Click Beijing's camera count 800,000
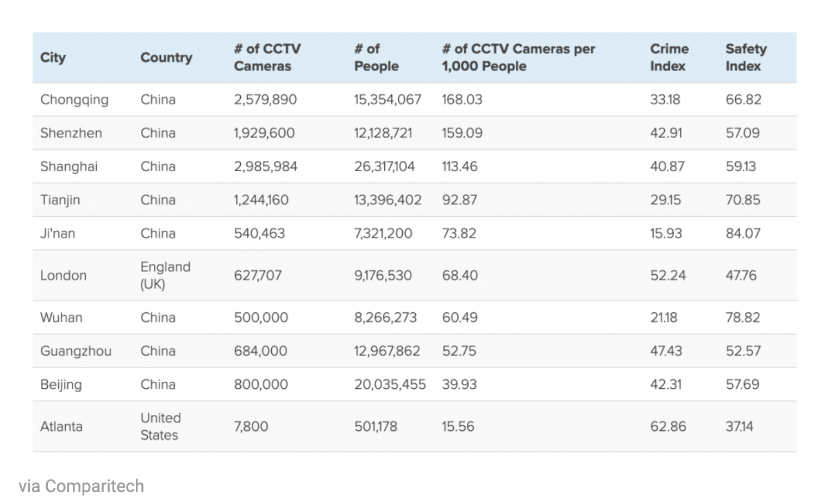This screenshot has height=504, width=825. (x=261, y=385)
